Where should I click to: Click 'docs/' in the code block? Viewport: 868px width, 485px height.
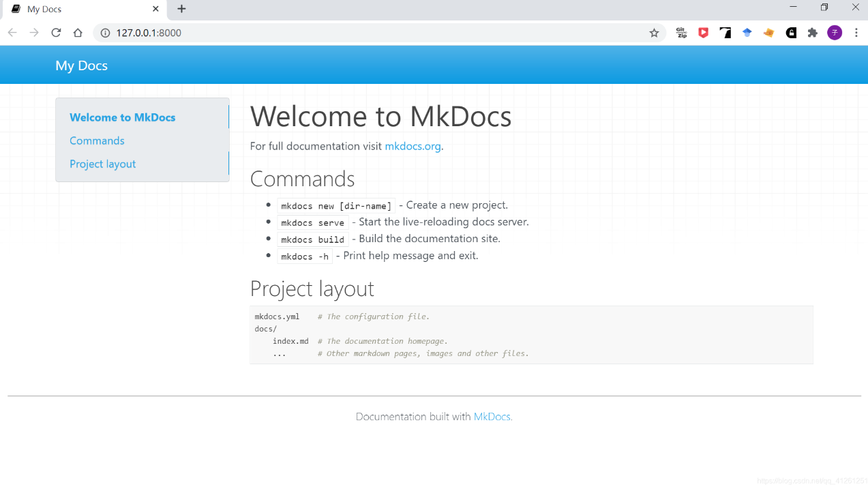266,329
